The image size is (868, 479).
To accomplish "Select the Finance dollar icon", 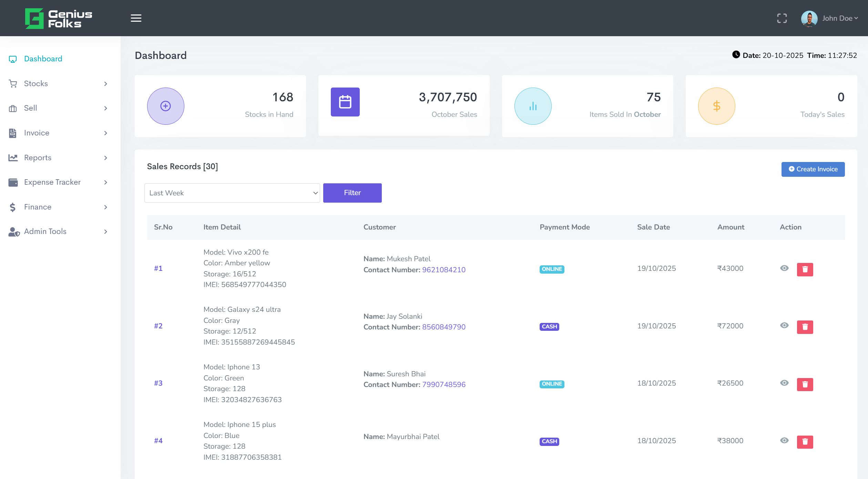I will pyautogui.click(x=13, y=207).
